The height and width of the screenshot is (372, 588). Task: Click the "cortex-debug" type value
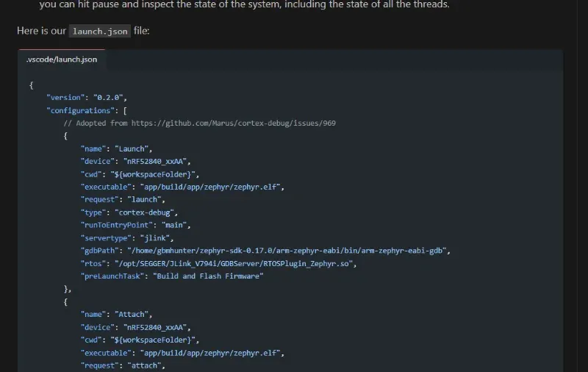pyautogui.click(x=148, y=212)
